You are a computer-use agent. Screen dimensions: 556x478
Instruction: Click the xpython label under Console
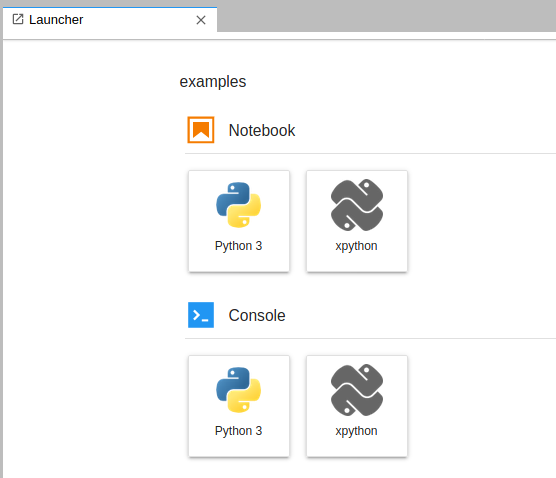coord(356,431)
